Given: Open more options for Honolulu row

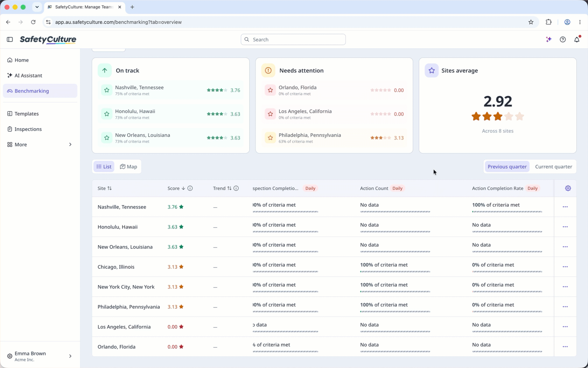Looking at the screenshot, I should tap(565, 227).
